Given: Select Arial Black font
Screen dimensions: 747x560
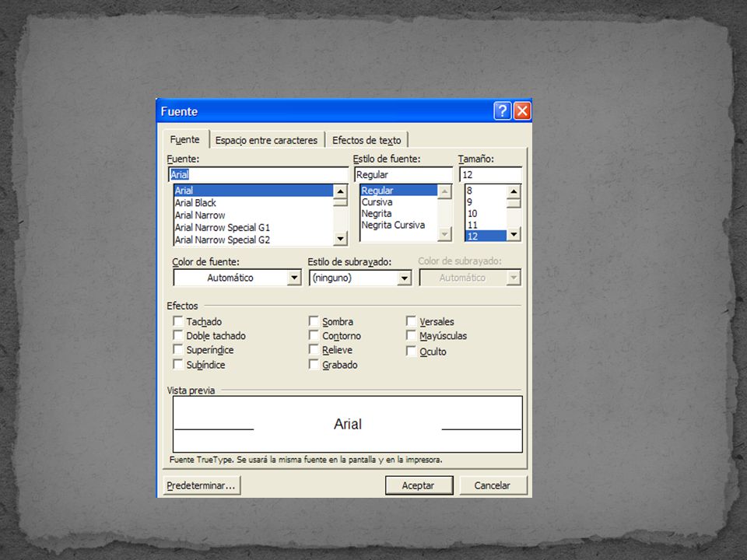Looking at the screenshot, I should 254,203.
